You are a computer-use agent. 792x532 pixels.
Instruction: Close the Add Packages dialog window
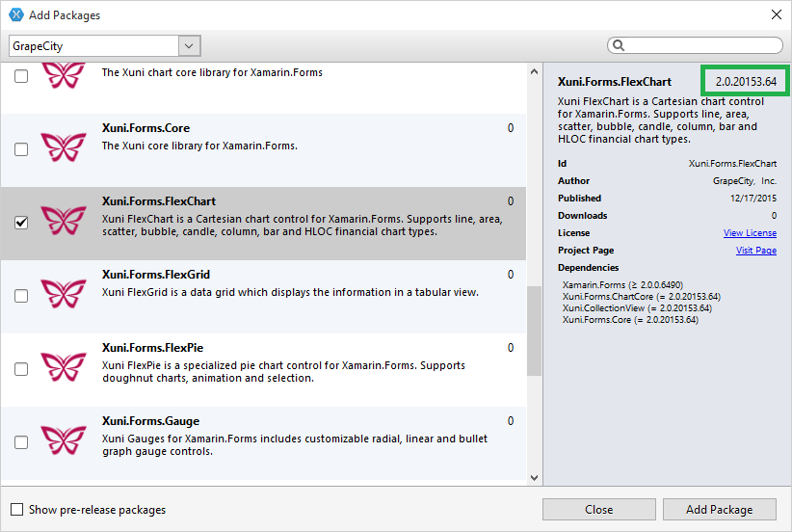(x=777, y=14)
